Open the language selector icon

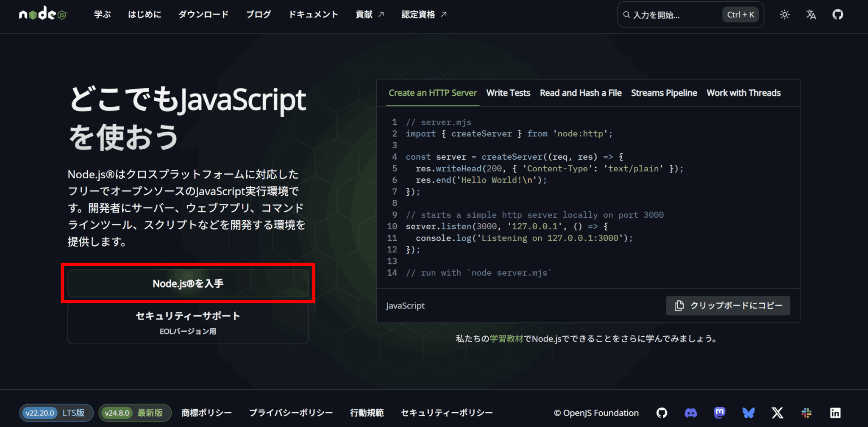tap(811, 15)
